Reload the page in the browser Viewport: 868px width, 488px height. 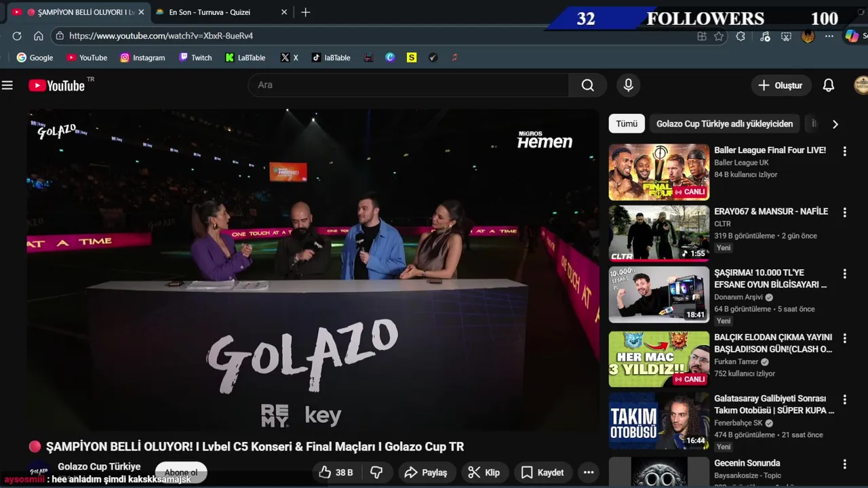coord(17,36)
